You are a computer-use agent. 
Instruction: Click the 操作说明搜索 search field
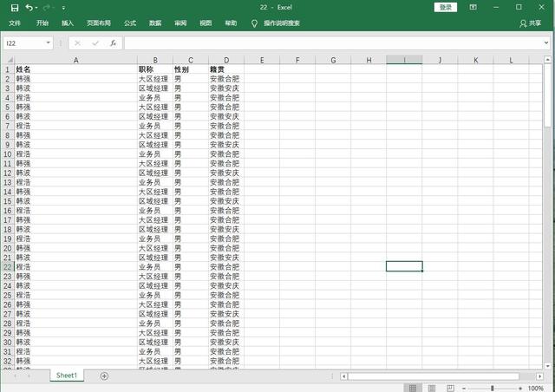(x=282, y=23)
